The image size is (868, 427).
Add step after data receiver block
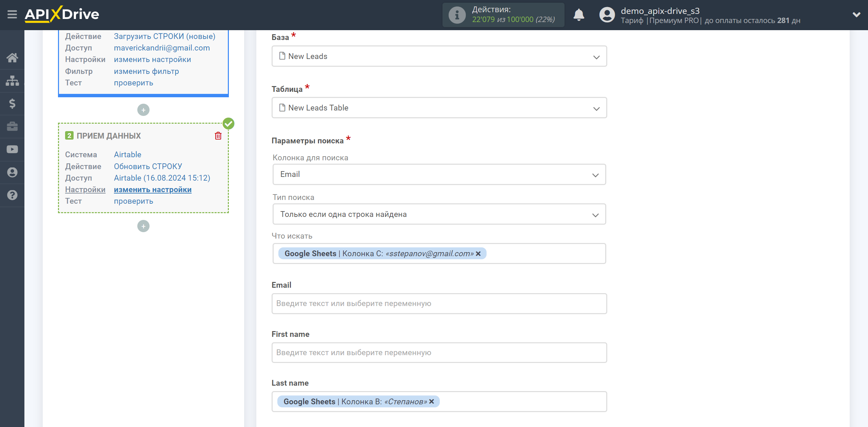pos(143,226)
